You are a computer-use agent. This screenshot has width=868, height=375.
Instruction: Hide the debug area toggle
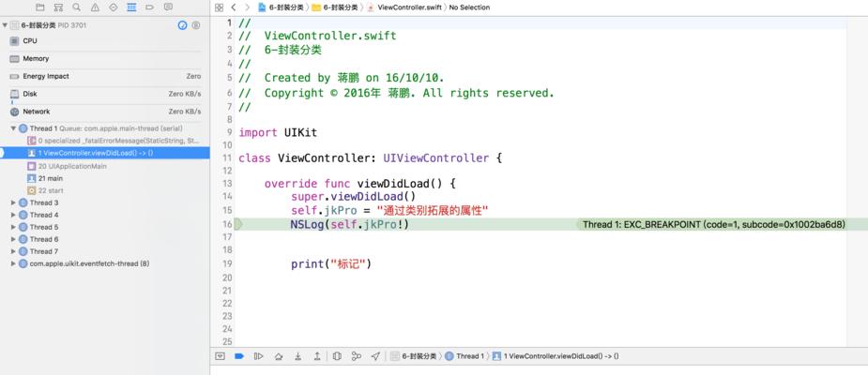coord(220,356)
